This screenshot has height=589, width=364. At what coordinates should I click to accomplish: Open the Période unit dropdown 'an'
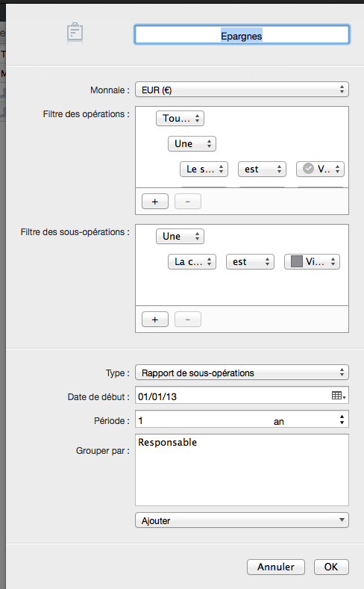click(310, 420)
